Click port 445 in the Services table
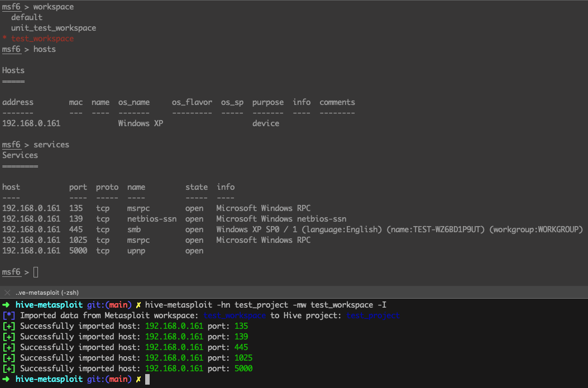 pyautogui.click(x=76, y=229)
